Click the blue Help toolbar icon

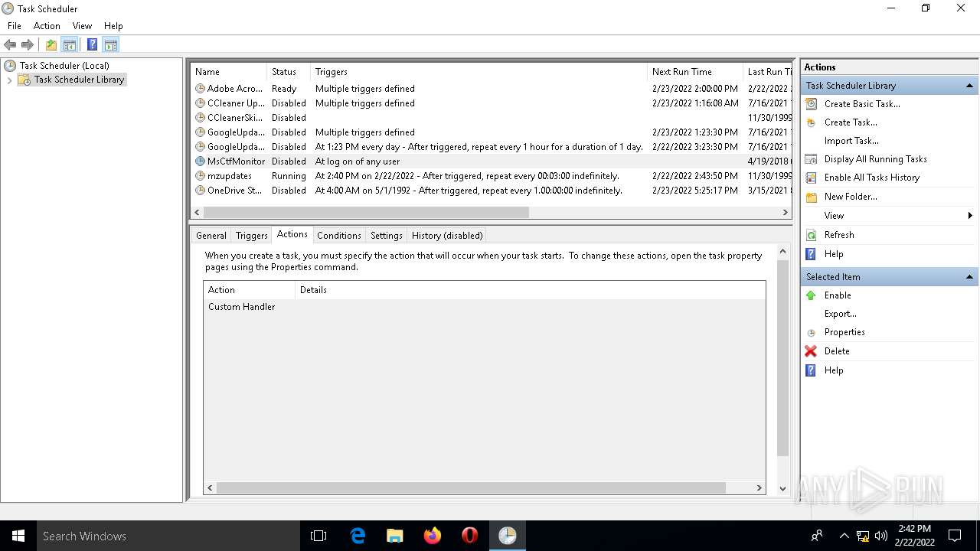(92, 44)
